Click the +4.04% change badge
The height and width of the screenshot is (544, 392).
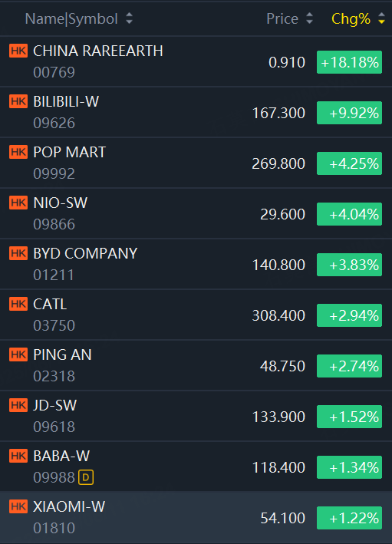click(349, 214)
